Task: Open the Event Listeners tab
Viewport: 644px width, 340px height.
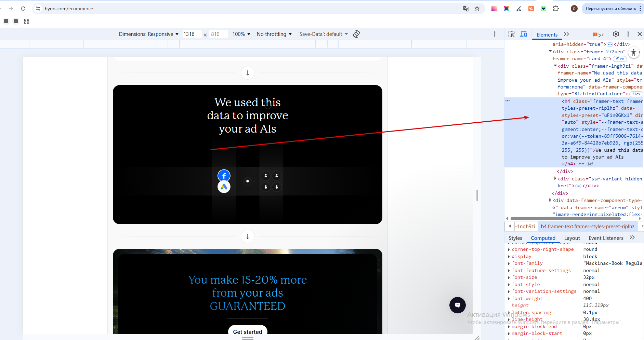Action: 606,238
